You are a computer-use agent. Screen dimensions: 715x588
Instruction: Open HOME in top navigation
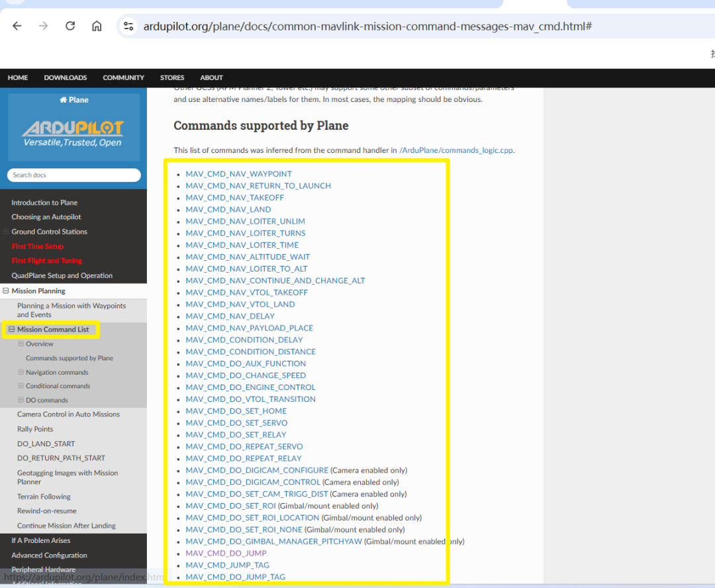click(x=18, y=77)
